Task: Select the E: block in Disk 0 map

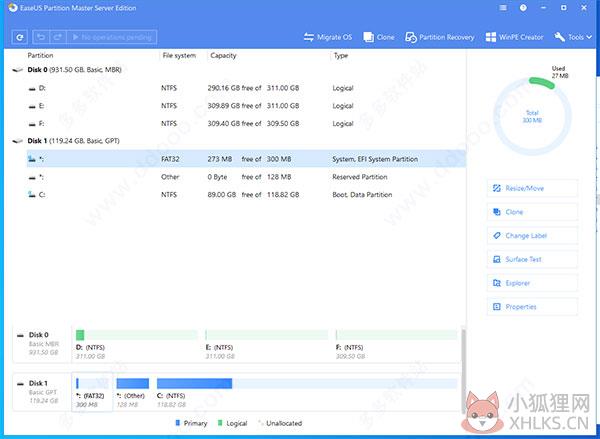Action: (x=266, y=344)
